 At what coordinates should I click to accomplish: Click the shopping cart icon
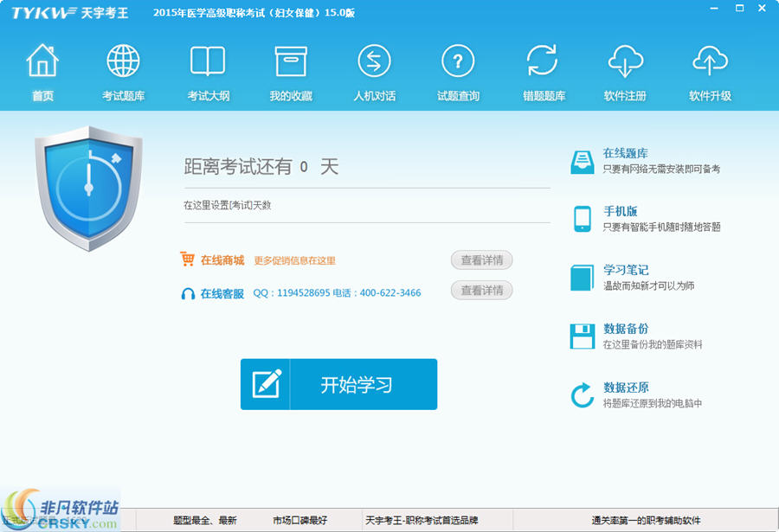[187, 259]
